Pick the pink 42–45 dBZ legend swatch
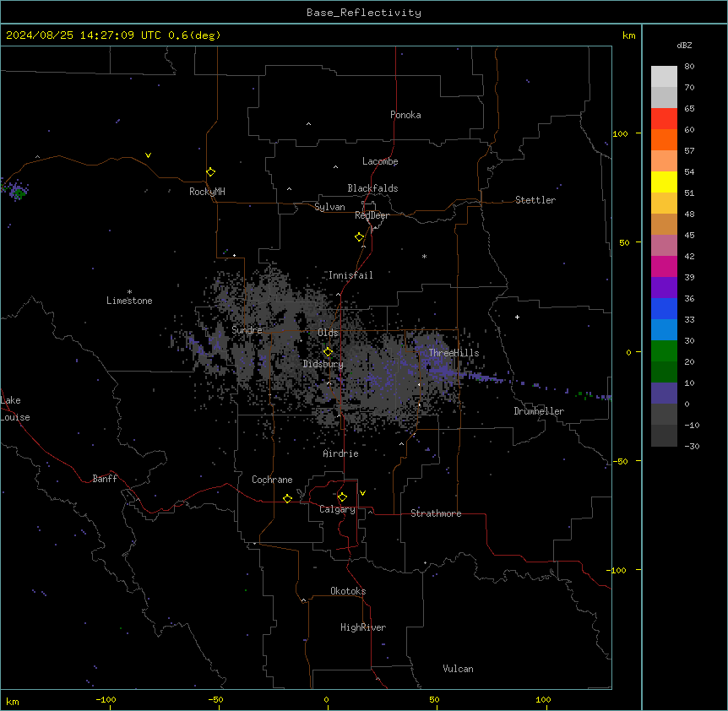This screenshot has height=711, width=728. point(664,245)
